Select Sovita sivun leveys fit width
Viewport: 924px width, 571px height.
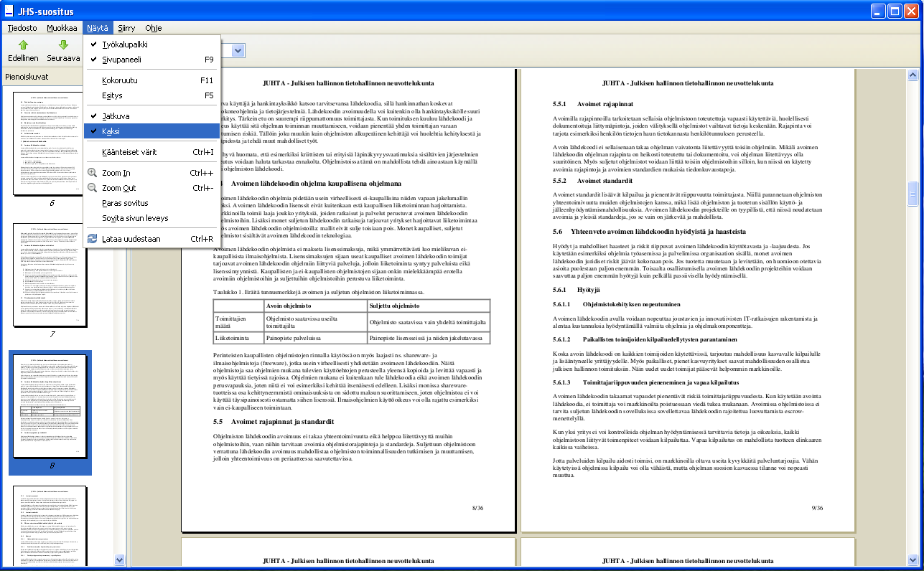(x=151, y=218)
